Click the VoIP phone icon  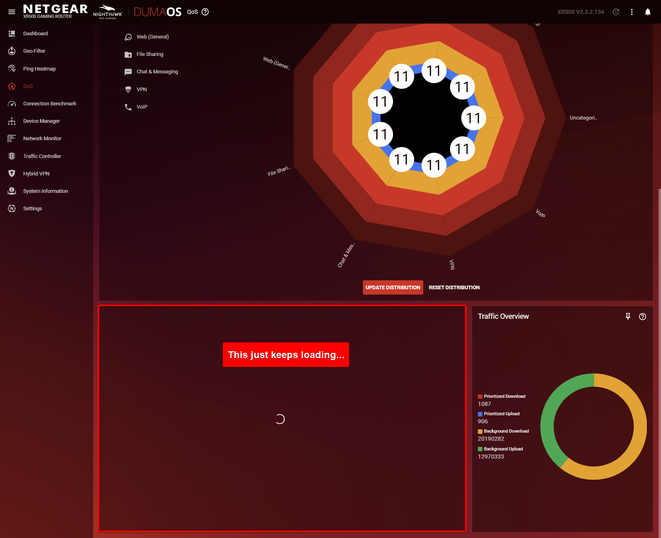128,107
